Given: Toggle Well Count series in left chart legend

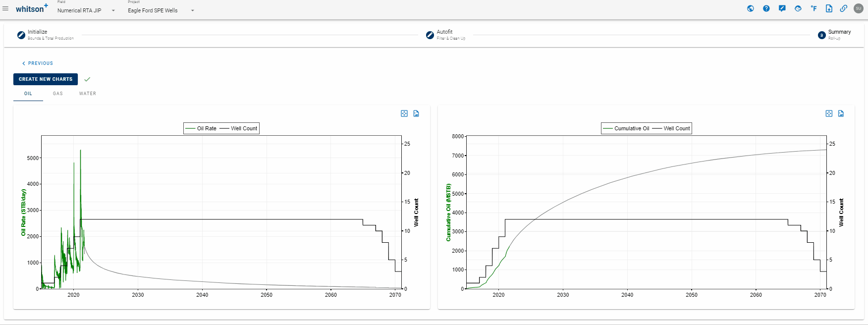Looking at the screenshot, I should (x=238, y=128).
